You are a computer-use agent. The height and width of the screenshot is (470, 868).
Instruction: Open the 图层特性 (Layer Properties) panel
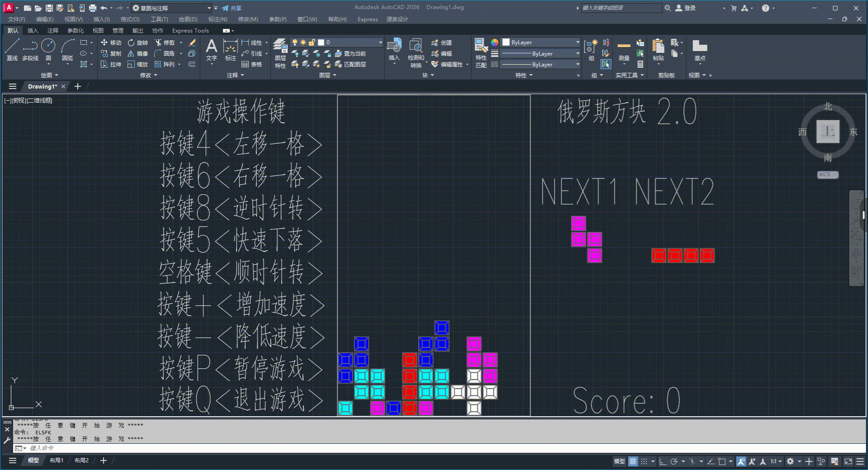[x=280, y=53]
